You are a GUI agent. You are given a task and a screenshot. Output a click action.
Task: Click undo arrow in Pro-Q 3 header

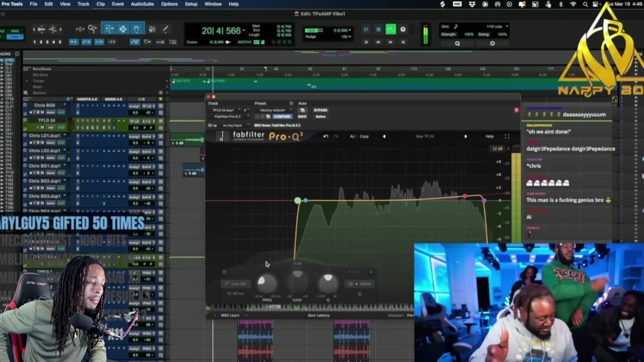pos(325,136)
